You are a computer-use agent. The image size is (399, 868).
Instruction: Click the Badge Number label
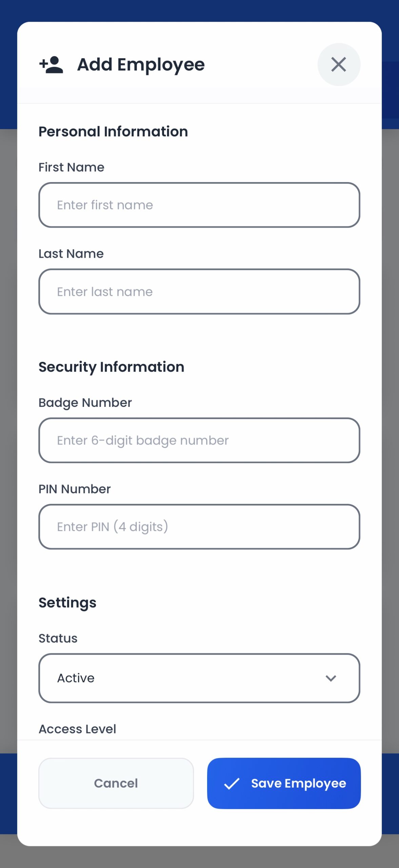(85, 403)
